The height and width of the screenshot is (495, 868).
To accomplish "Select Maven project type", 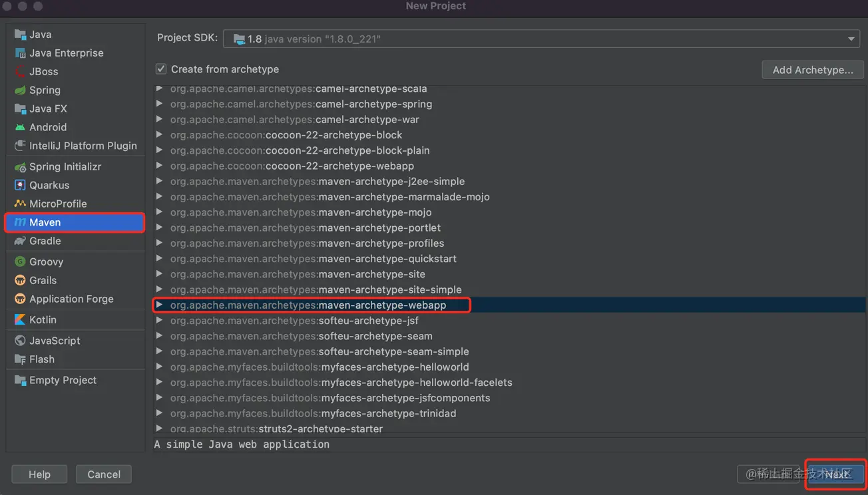I will click(75, 223).
